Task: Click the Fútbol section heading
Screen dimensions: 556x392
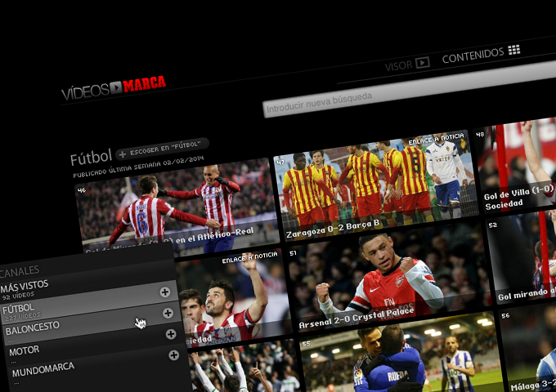Action: click(91, 158)
